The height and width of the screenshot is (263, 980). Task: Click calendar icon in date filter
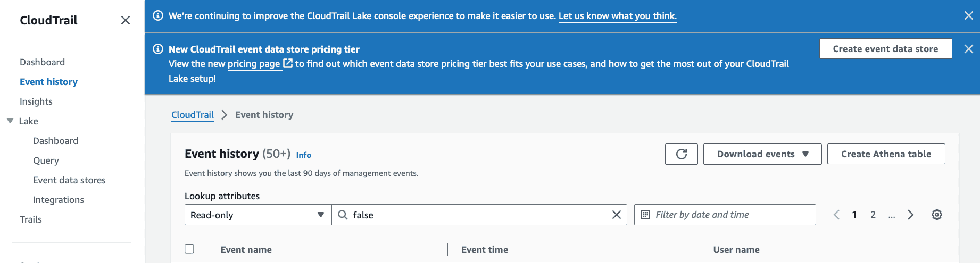pos(645,215)
